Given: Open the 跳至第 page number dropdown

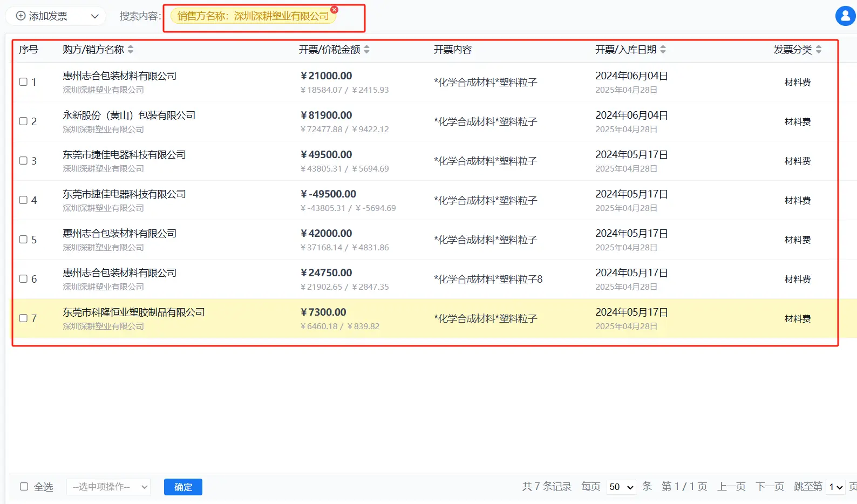Looking at the screenshot, I should (835, 487).
